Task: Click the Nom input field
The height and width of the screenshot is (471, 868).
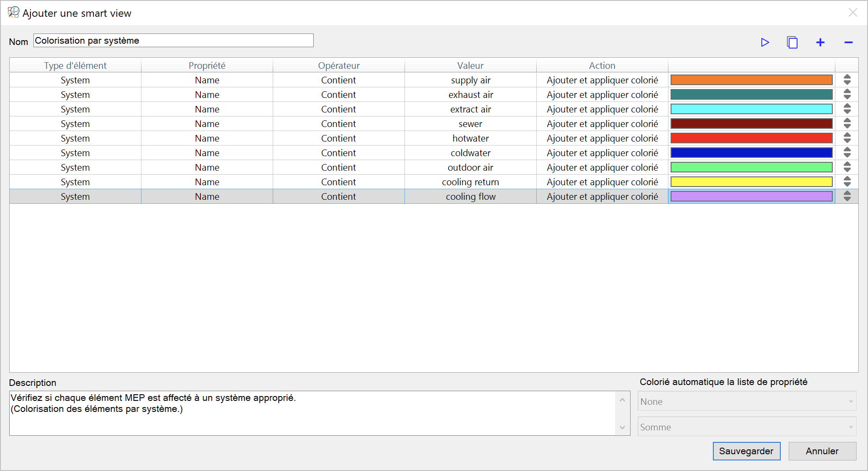Action: 174,41
